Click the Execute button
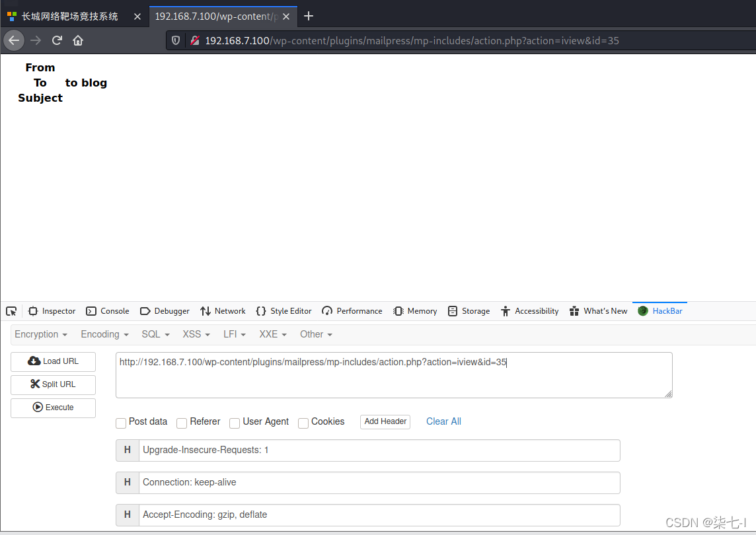This screenshot has height=535, width=756. 53,408
